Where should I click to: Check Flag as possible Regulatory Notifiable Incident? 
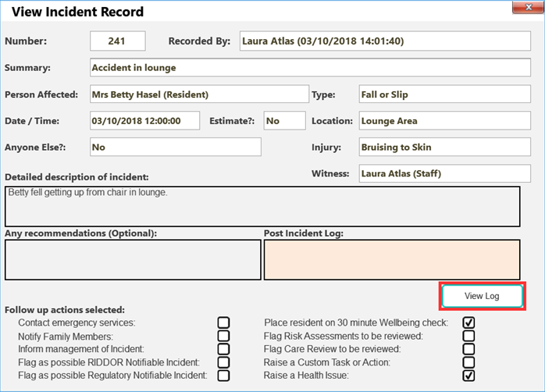click(223, 376)
